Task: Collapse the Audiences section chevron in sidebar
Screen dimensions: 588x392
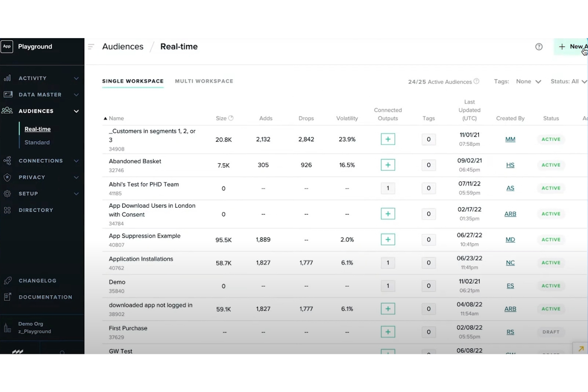Action: point(76,111)
